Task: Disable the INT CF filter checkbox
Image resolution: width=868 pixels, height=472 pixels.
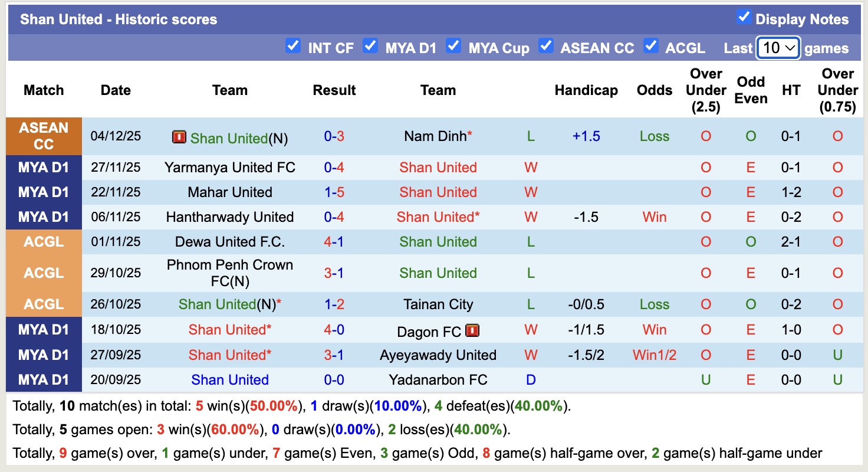Action: [x=293, y=45]
